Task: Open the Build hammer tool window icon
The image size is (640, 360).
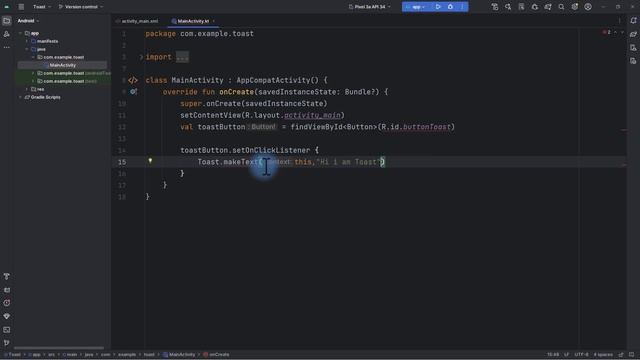Action: tap(7, 276)
